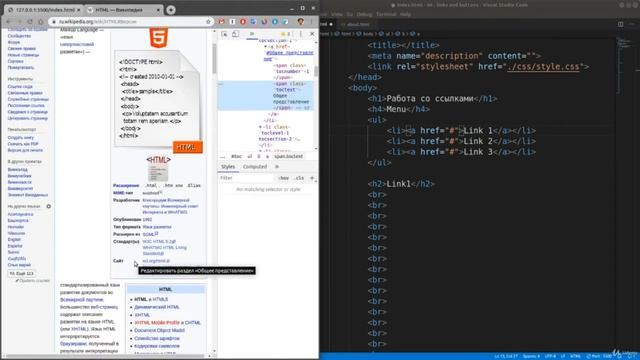Open the SGML link in the infobox
640x360 pixels.
(149, 234)
